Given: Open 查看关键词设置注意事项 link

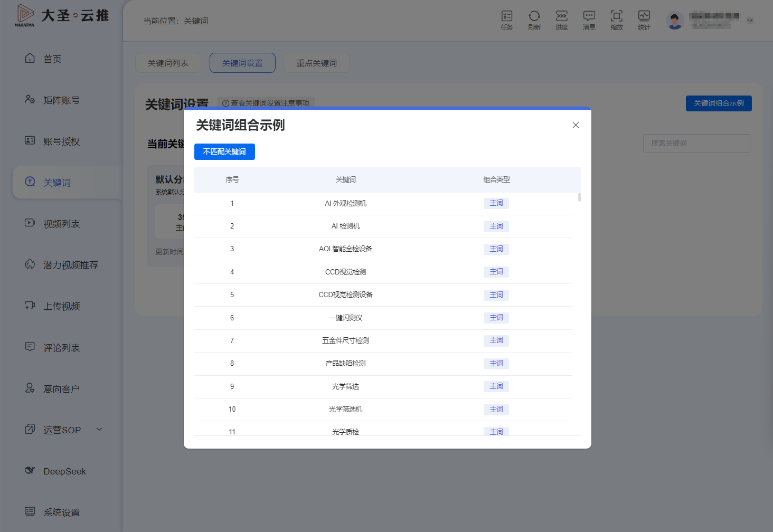Looking at the screenshot, I should click(x=266, y=102).
